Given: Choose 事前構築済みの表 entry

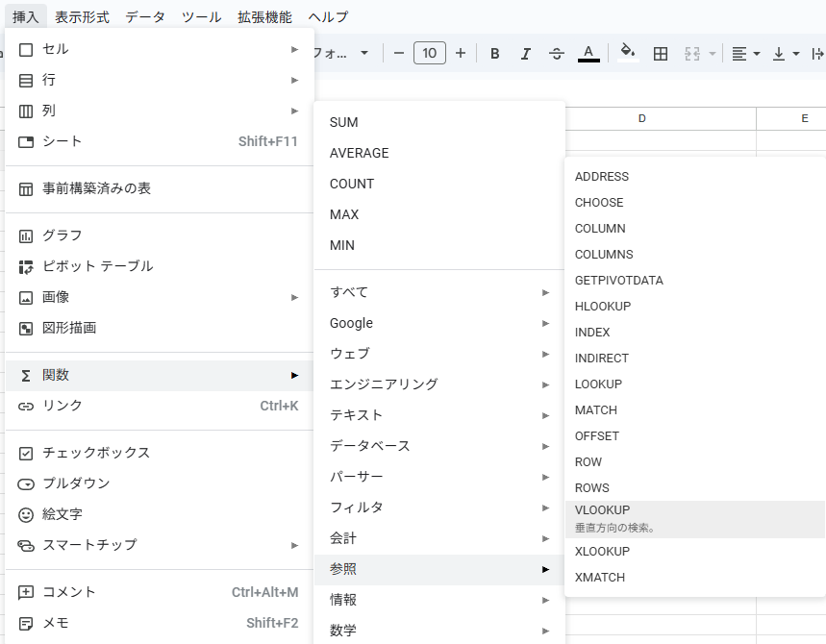Looking at the screenshot, I should coord(159,188).
